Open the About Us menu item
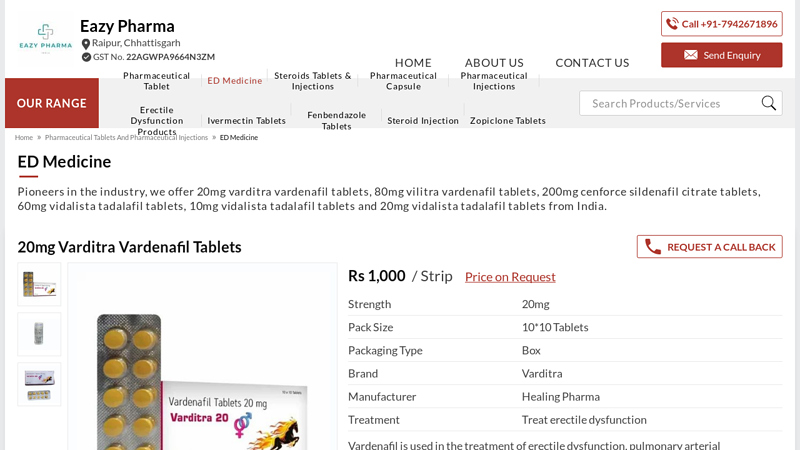This screenshot has height=450, width=800. 494,62
